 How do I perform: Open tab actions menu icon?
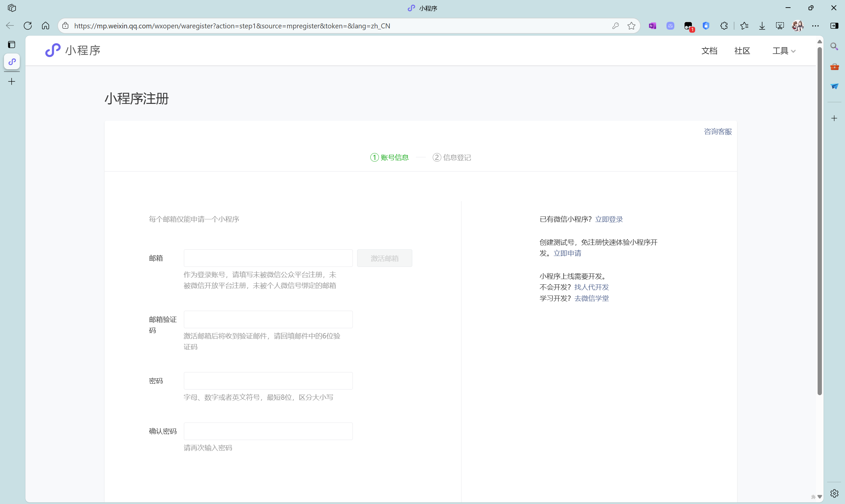[x=12, y=45]
